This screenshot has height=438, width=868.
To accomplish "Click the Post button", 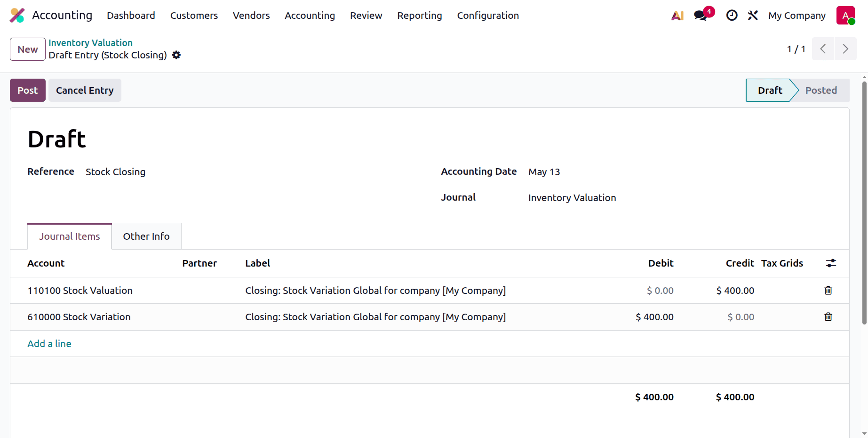I will [x=28, y=90].
